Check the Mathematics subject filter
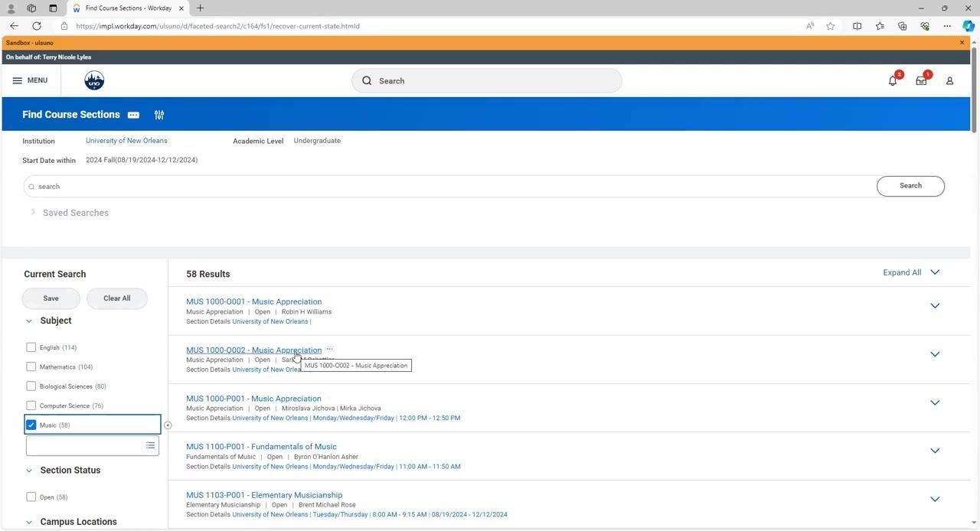 pos(31,366)
